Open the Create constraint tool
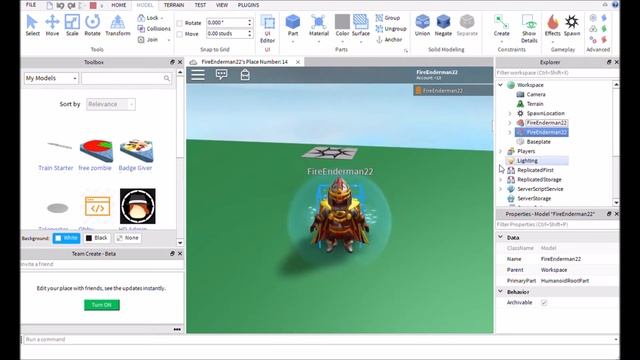 (501, 25)
